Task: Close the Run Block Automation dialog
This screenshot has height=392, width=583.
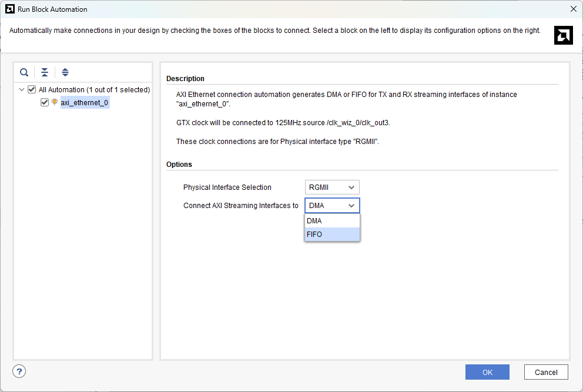Action: tap(573, 9)
